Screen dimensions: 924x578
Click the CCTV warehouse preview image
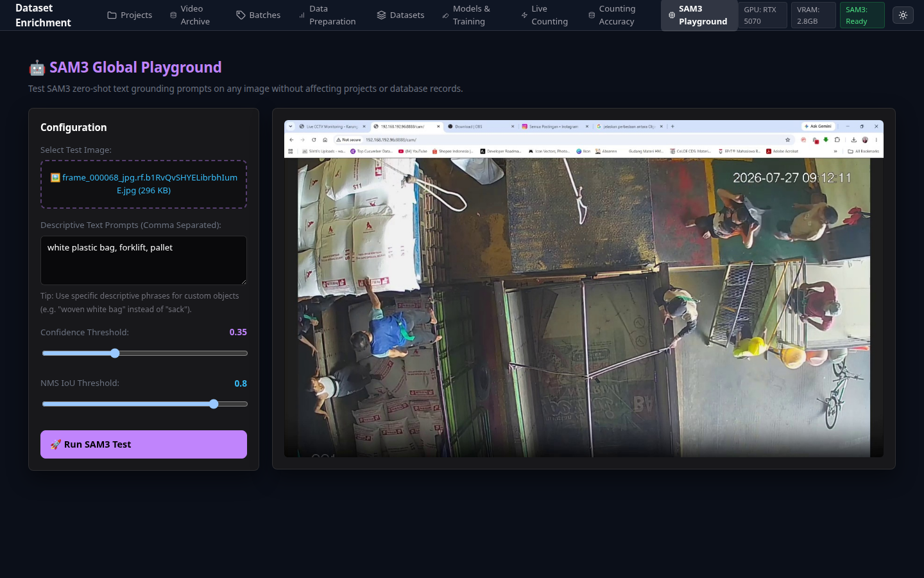[584, 289]
